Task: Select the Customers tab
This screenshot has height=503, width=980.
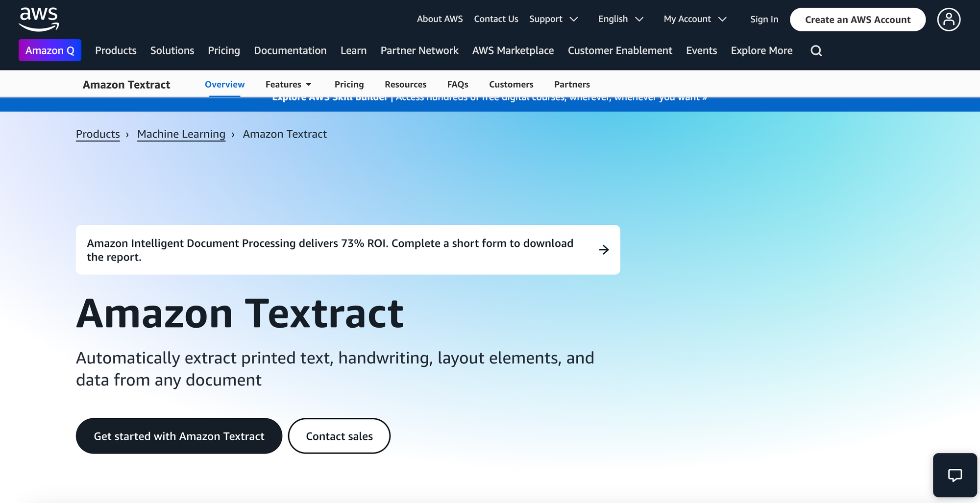Action: click(x=511, y=84)
